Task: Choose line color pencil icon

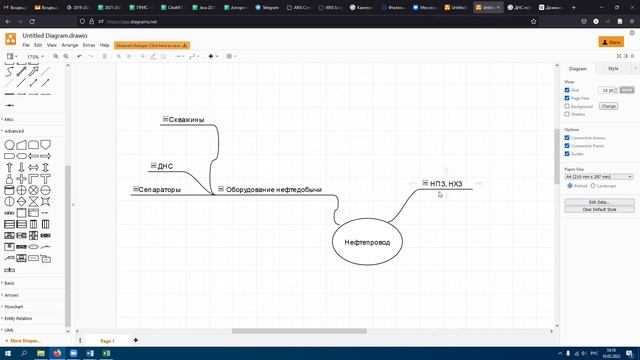Action: (153, 56)
